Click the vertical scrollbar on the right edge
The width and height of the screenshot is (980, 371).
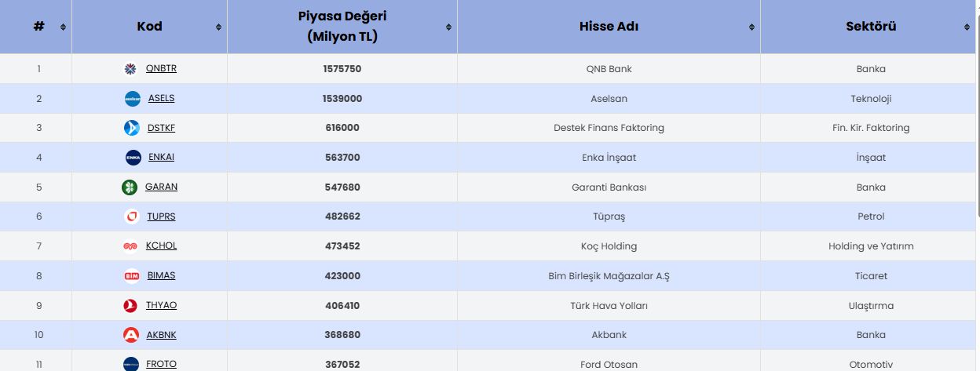[x=977, y=110]
